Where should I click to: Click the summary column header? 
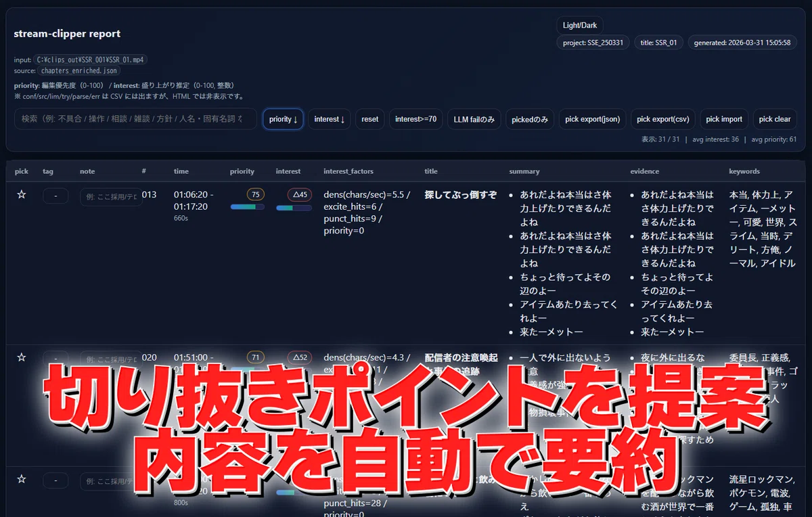[524, 171]
